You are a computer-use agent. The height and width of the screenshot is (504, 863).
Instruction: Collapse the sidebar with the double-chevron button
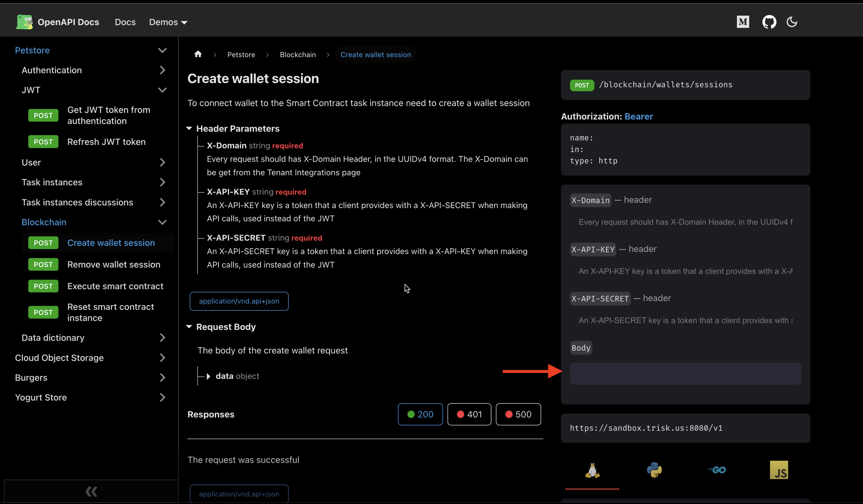[91, 492]
